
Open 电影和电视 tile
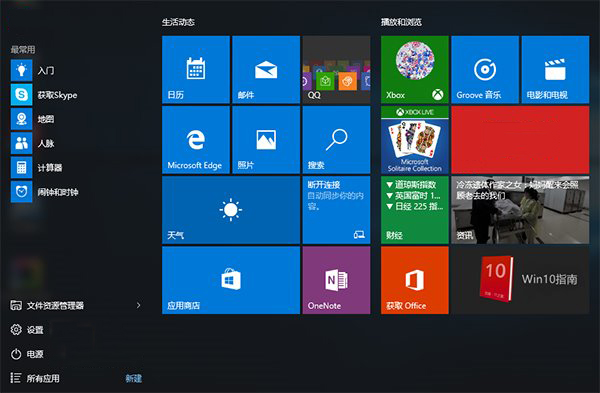pos(555,69)
